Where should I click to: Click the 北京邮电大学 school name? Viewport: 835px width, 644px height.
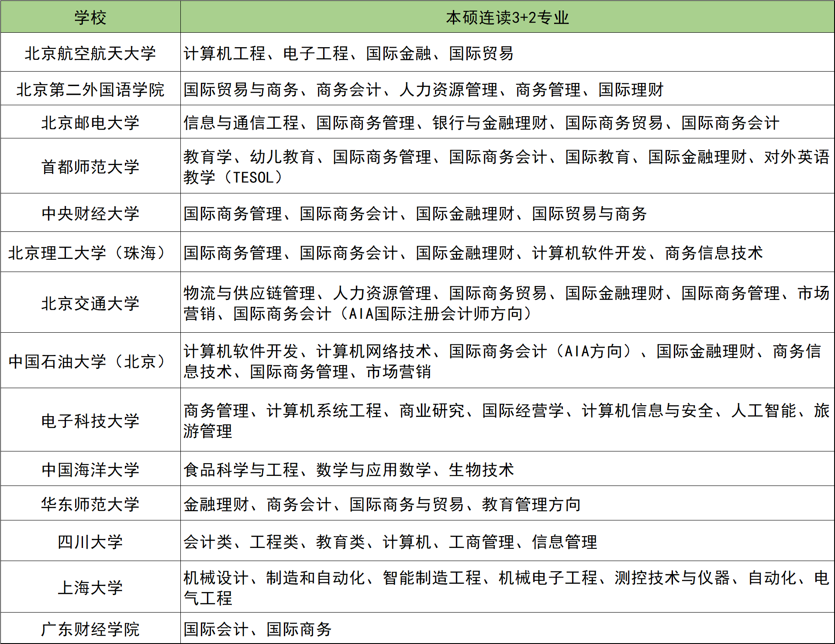point(90,123)
